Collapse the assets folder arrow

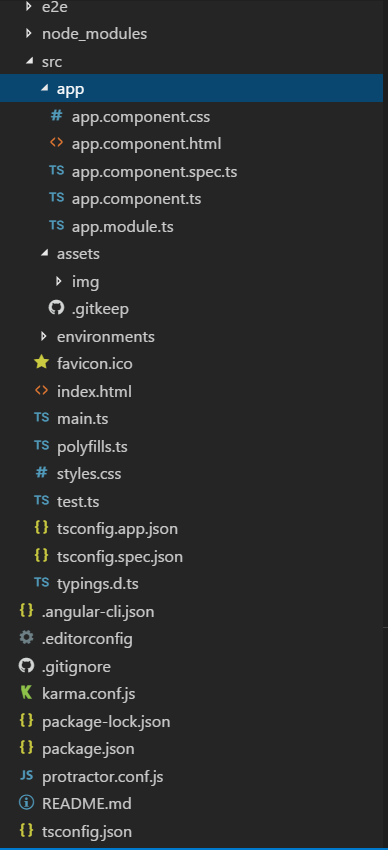click(x=44, y=253)
